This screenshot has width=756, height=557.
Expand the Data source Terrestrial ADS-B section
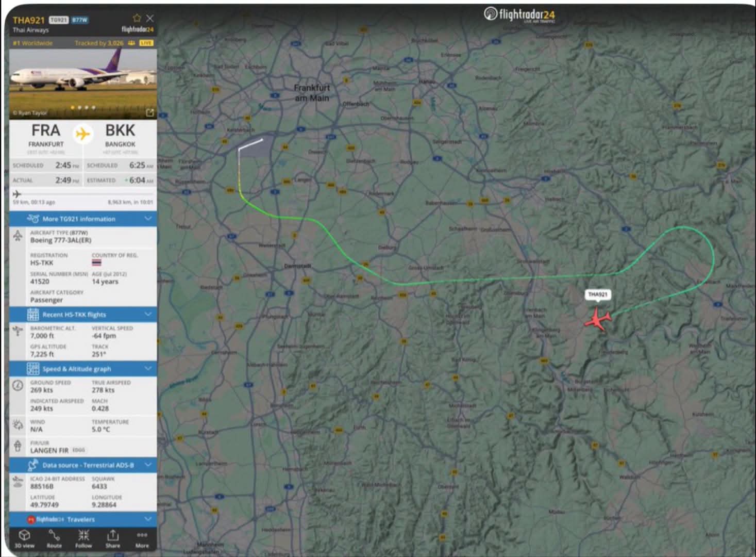point(83,465)
